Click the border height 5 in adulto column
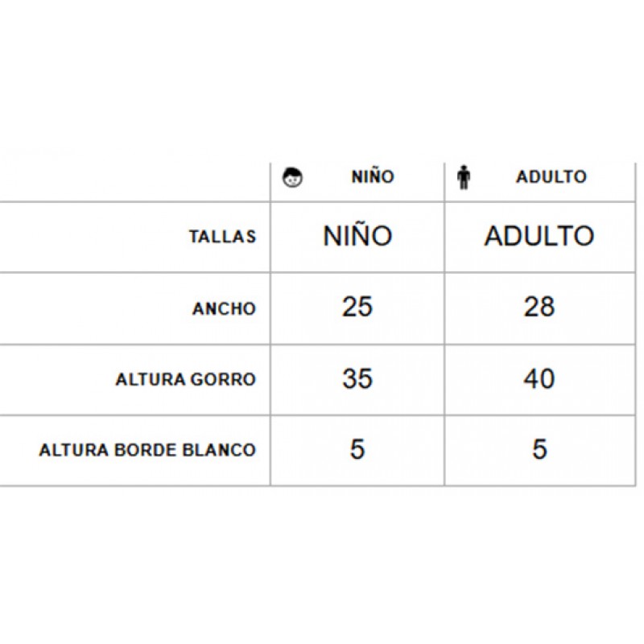The width and height of the screenshot is (644, 644). tap(539, 449)
